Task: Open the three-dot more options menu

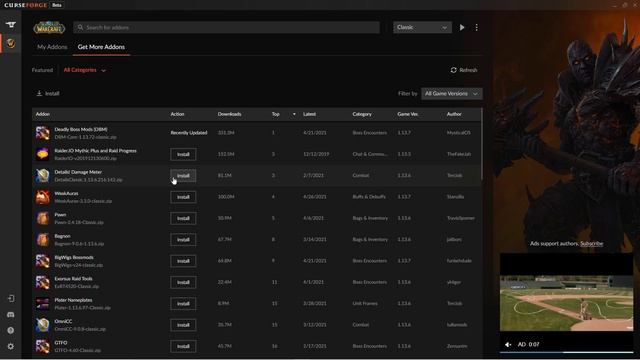Action: 476,27
